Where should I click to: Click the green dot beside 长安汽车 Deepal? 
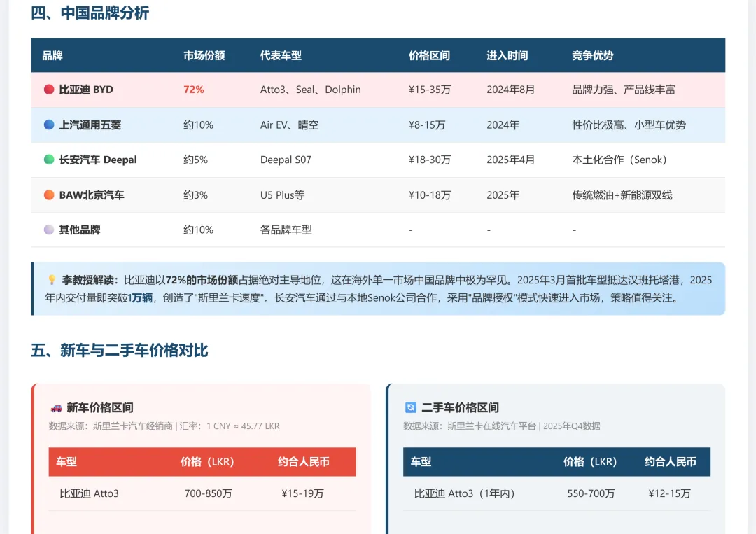click(x=49, y=160)
